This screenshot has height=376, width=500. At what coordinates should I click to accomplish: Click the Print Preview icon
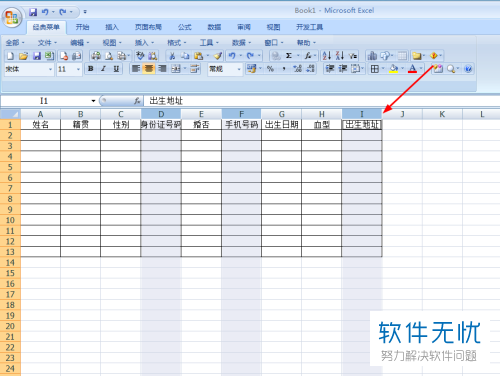(x=109, y=56)
